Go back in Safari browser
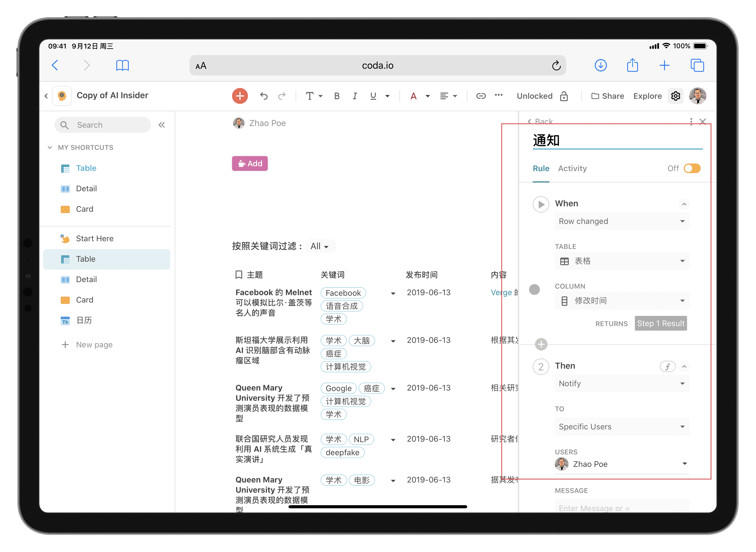Image resolution: width=756 pixels, height=552 pixels. pyautogui.click(x=55, y=65)
